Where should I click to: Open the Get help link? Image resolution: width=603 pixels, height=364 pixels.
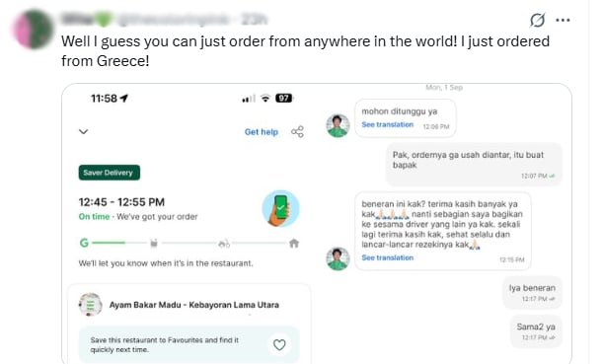click(x=262, y=132)
